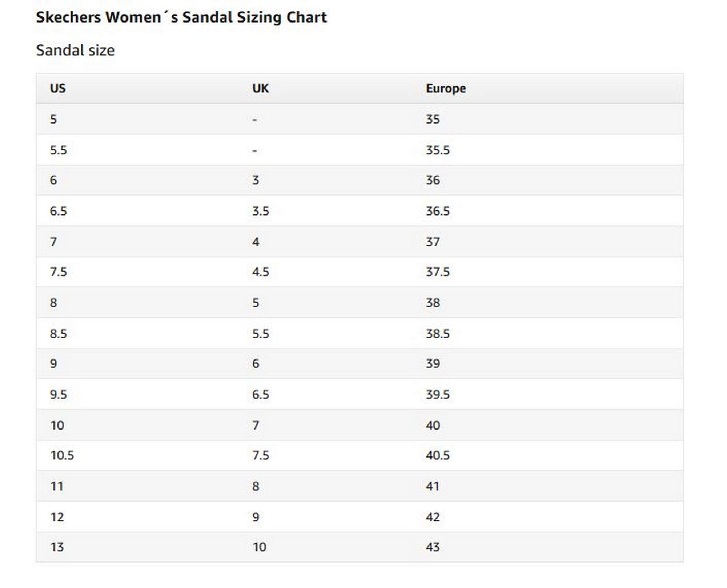Select the US size 9.5 cell
This screenshot has width=727, height=588.
click(x=59, y=394)
